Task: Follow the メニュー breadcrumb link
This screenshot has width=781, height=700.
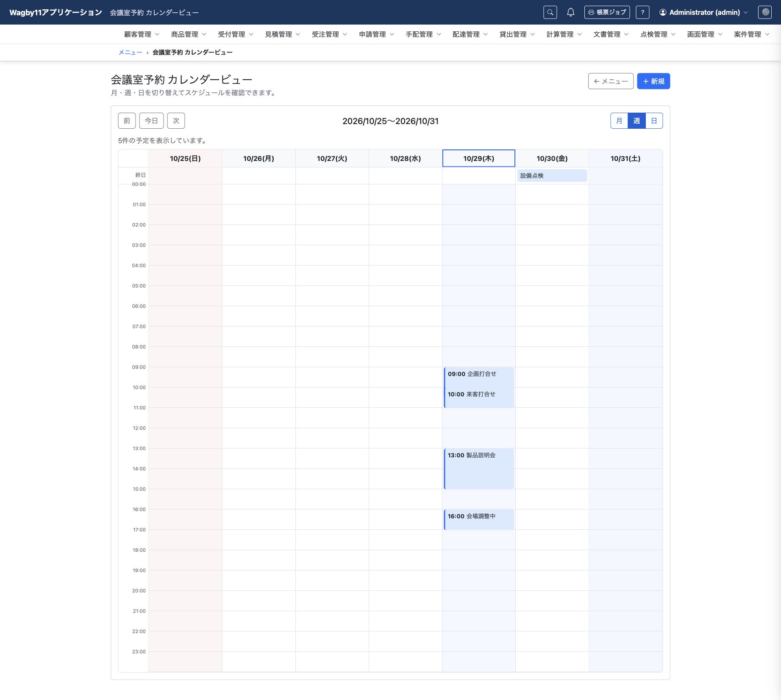Action: point(130,53)
